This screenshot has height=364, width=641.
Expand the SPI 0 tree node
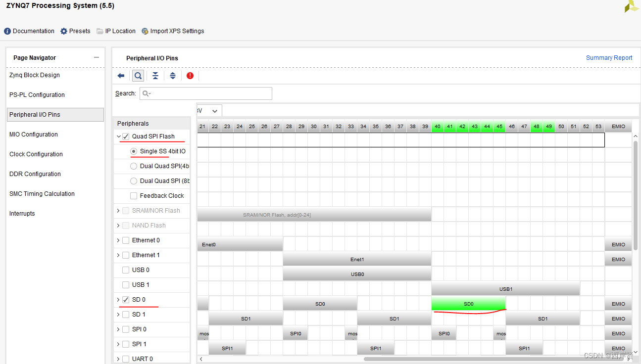point(118,329)
